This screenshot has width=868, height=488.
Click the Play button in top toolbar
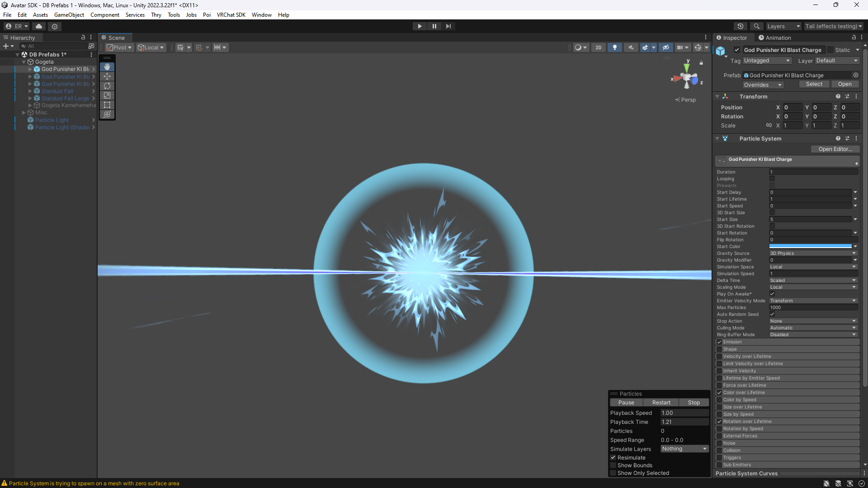point(420,26)
